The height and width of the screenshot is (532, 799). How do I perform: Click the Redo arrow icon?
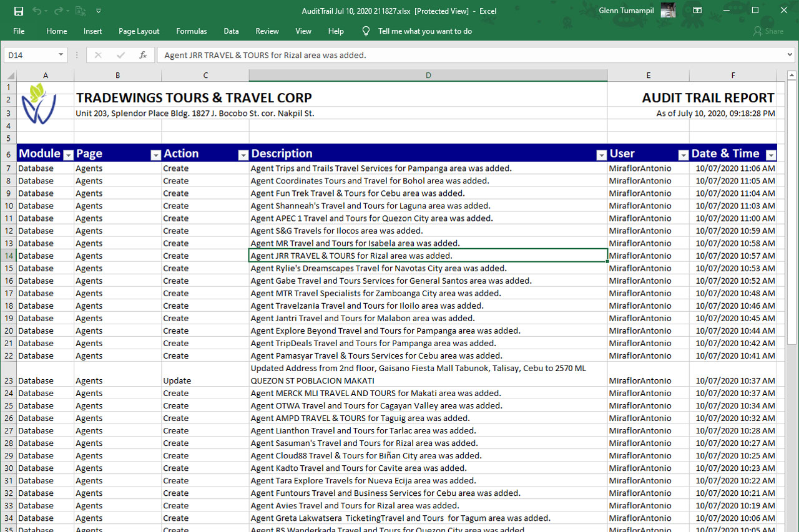[58, 11]
